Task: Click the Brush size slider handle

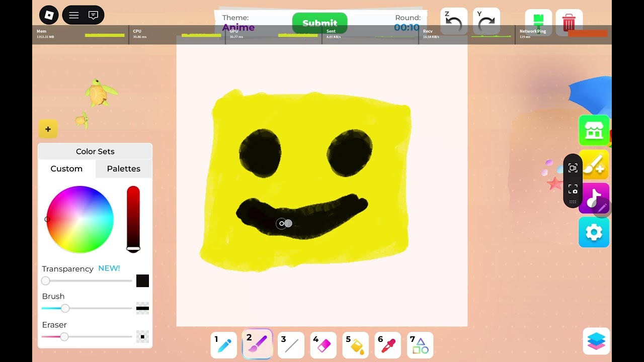Action: (x=65, y=308)
